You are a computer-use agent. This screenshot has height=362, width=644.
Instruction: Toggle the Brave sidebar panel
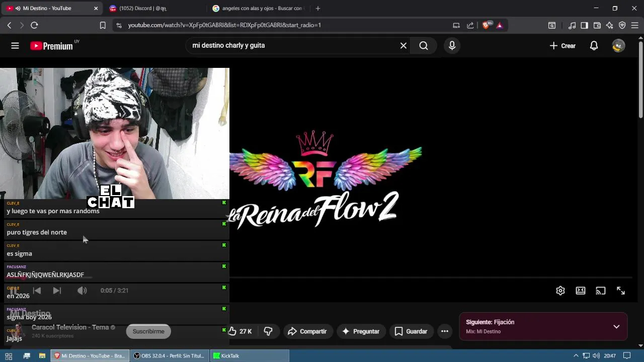584,25
